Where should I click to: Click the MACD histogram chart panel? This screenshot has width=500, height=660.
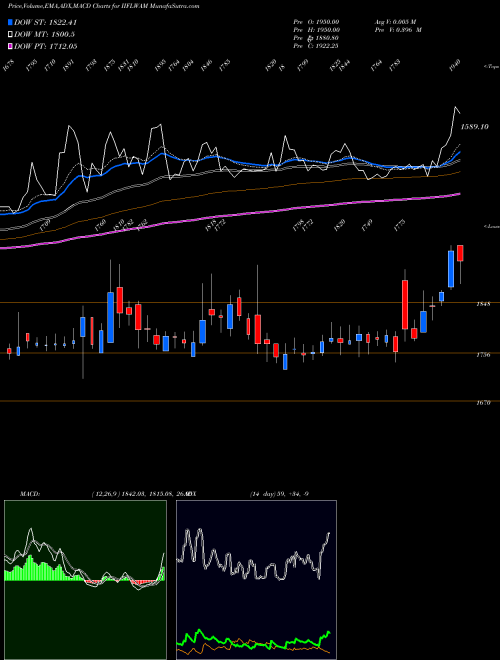coord(85,580)
